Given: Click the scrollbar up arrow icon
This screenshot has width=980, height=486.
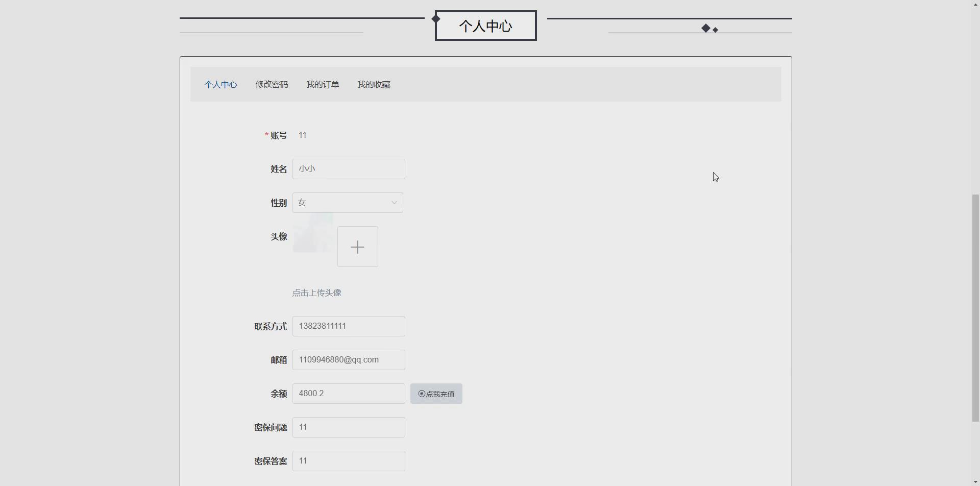Looking at the screenshot, I should 975,4.
